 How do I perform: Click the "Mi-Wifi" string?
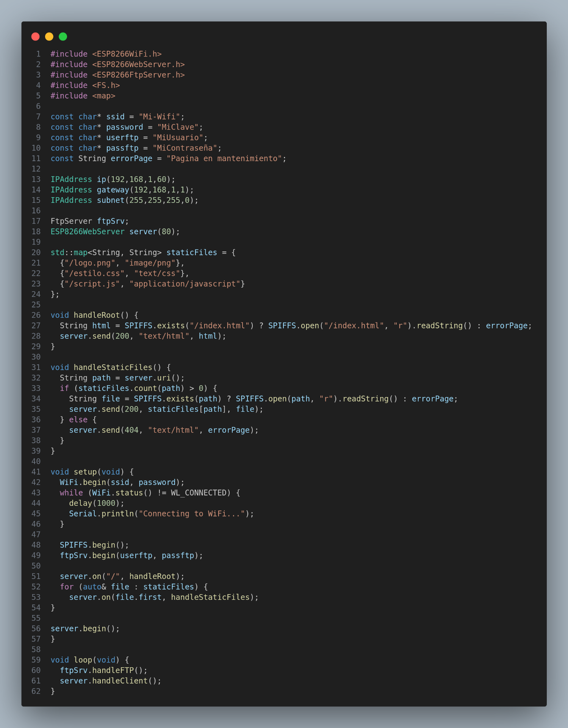tap(160, 116)
